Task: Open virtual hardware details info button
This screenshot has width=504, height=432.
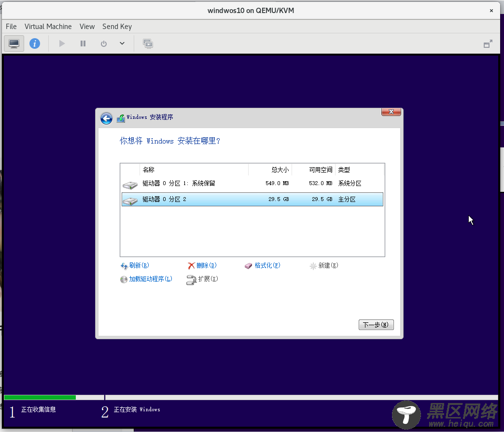Action: 35,43
